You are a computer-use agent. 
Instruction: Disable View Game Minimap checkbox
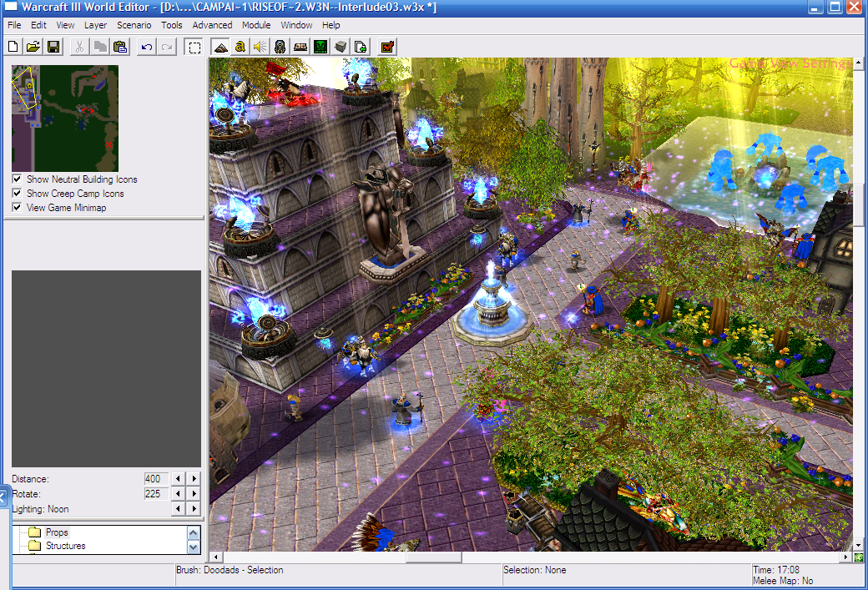point(18,208)
